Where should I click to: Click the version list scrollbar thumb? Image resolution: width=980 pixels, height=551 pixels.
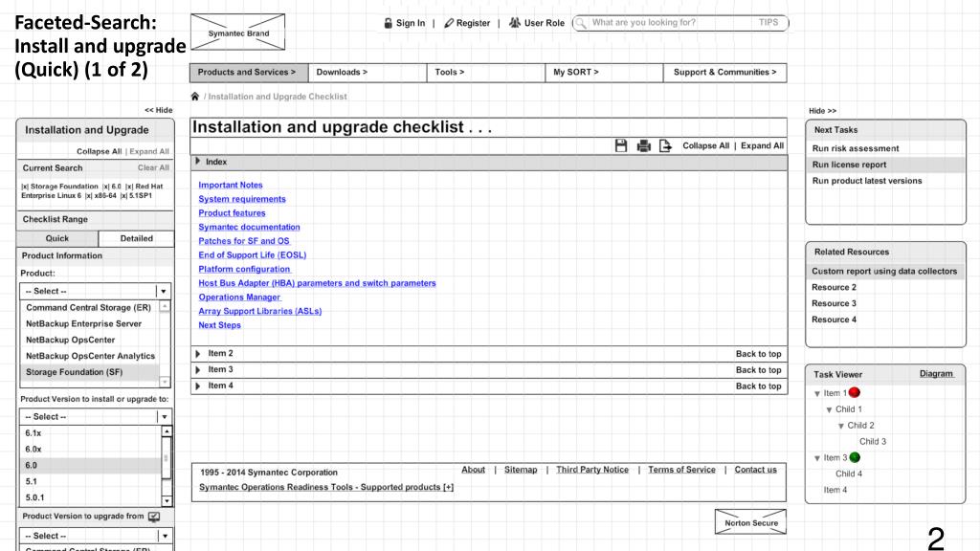[x=167, y=458]
